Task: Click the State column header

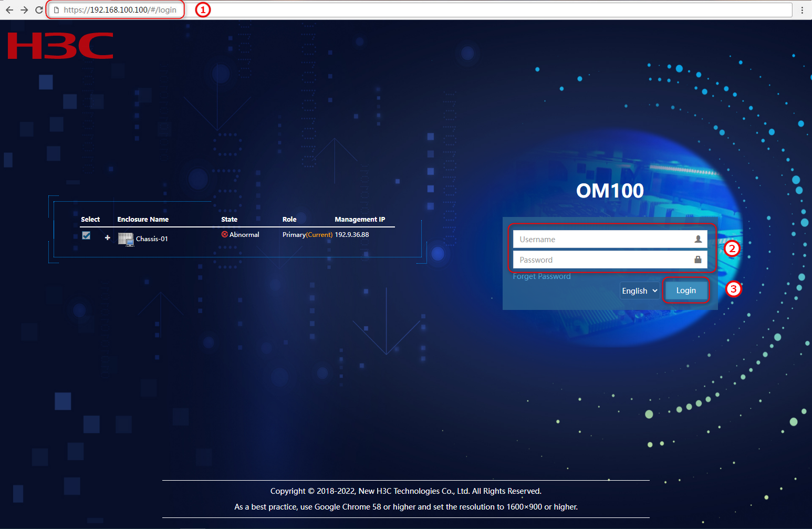Action: tap(230, 220)
